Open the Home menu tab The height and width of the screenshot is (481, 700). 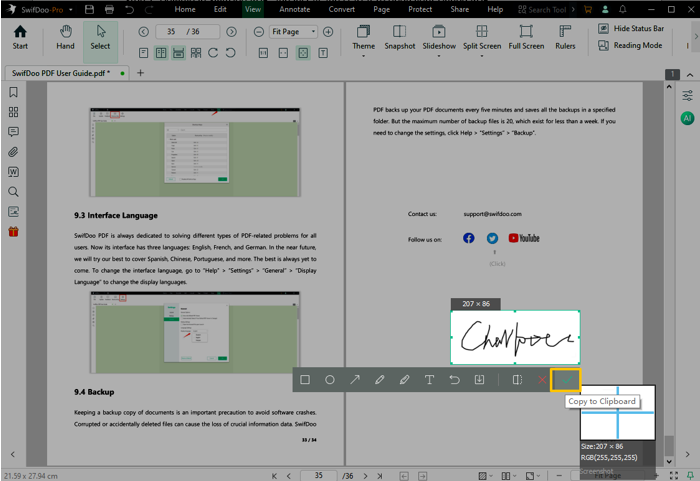[x=185, y=9]
